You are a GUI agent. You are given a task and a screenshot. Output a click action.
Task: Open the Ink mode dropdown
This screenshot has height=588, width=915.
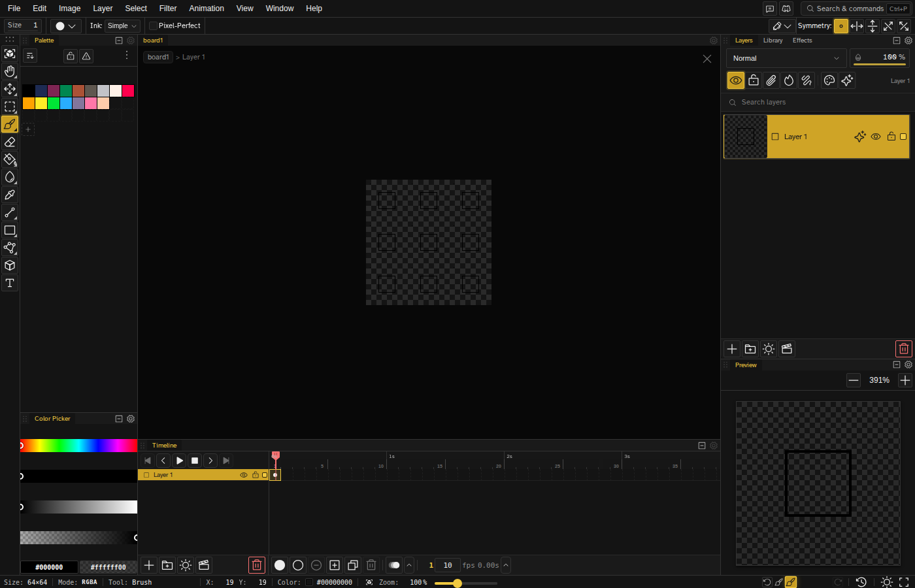(122, 25)
